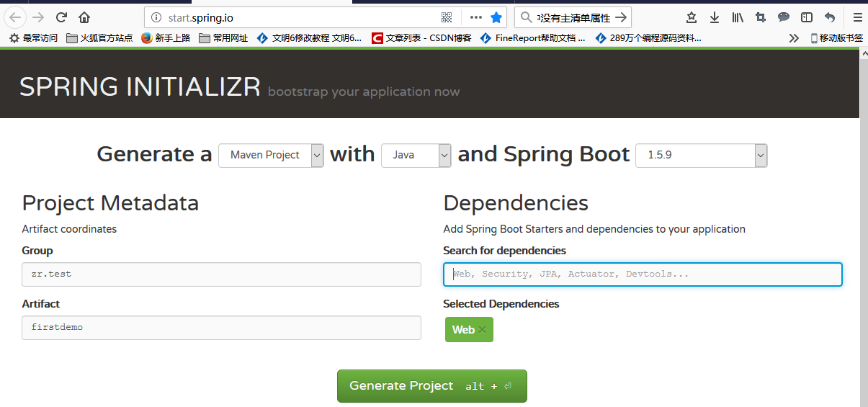Show more bookmarks with double chevron
Viewport: 868px width, 407px height.
point(794,38)
